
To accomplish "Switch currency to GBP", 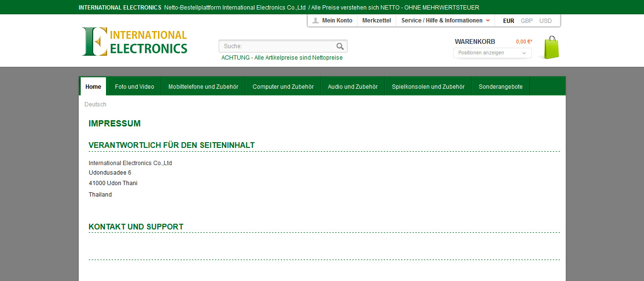I will pos(527,21).
